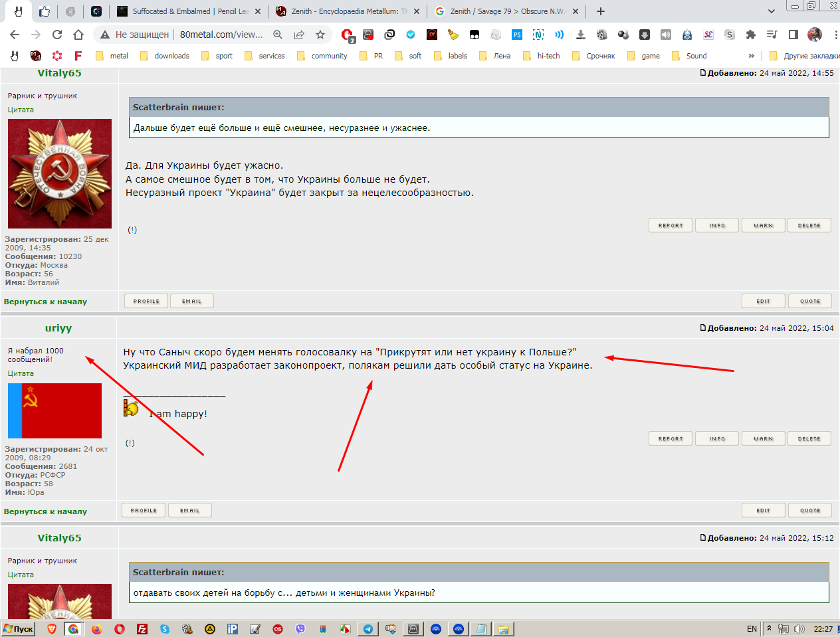Click Vitaly65's order star avatar at 14:55
840x637 pixels.
pyautogui.click(x=60, y=174)
